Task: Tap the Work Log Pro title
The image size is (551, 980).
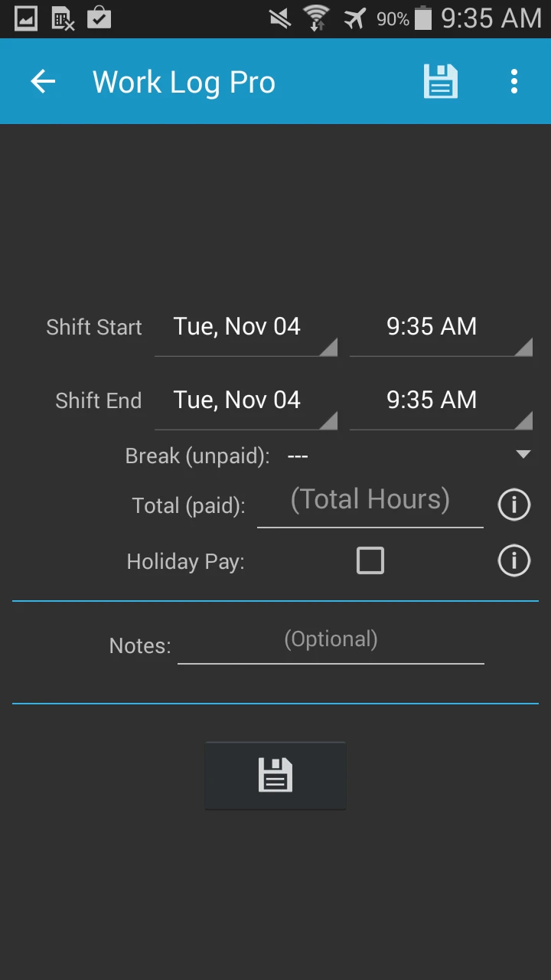Action: click(184, 82)
